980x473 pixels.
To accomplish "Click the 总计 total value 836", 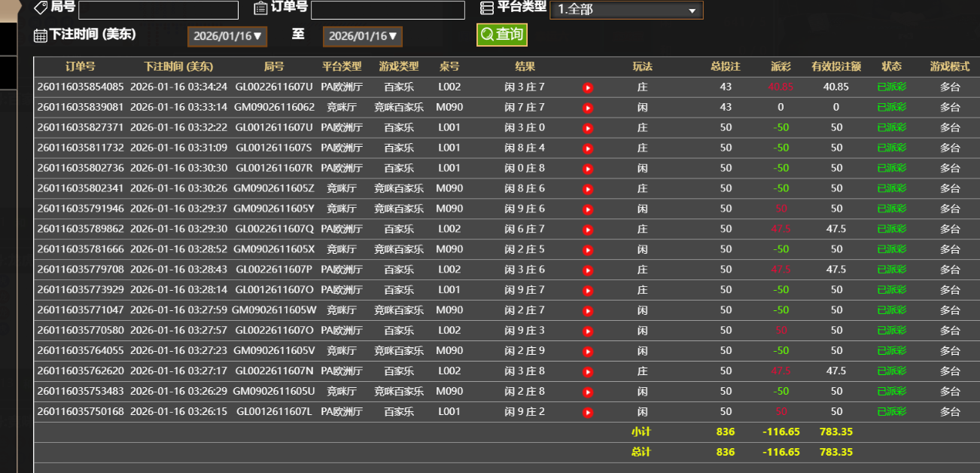I will [x=725, y=452].
